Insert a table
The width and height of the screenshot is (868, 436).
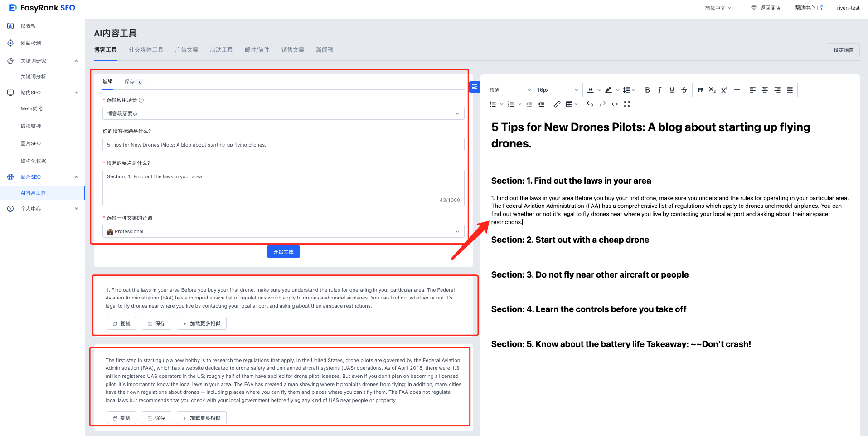[569, 104]
